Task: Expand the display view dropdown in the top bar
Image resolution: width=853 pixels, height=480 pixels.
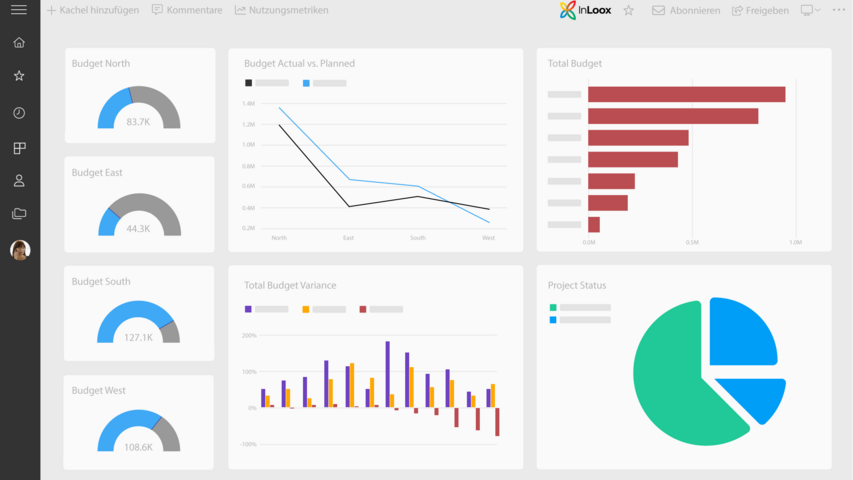Action: pos(810,10)
